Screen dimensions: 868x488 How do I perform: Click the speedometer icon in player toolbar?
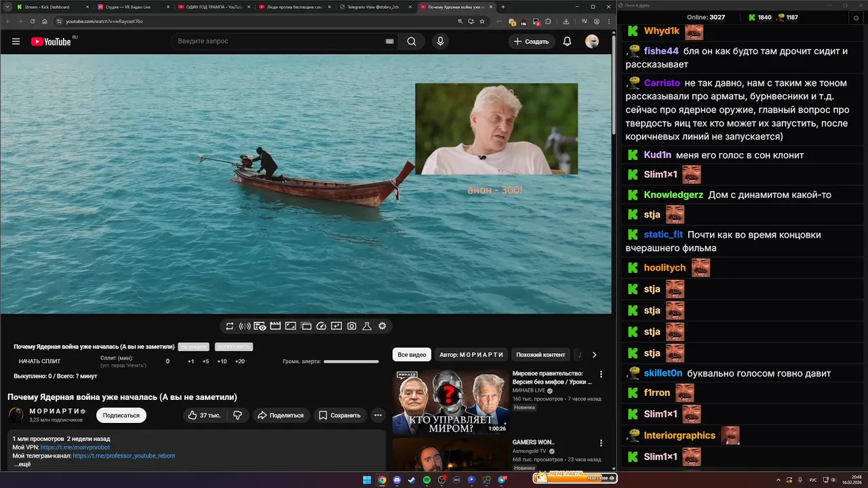tap(321, 326)
